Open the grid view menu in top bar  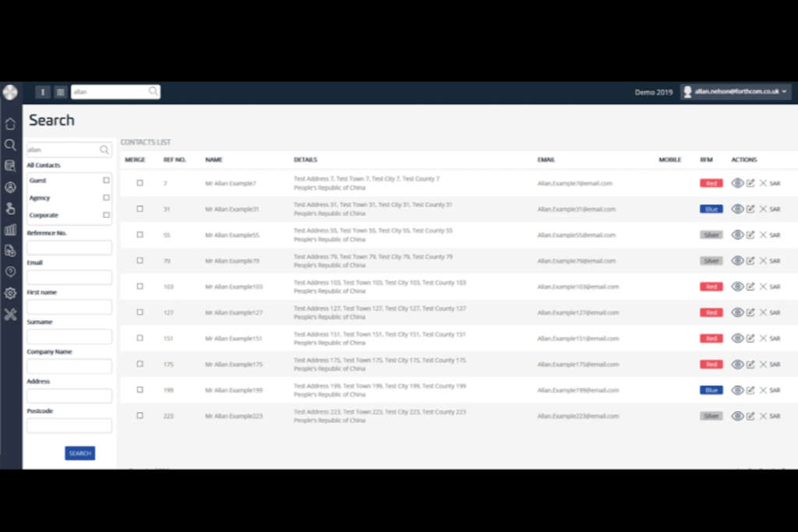pyautogui.click(x=61, y=92)
